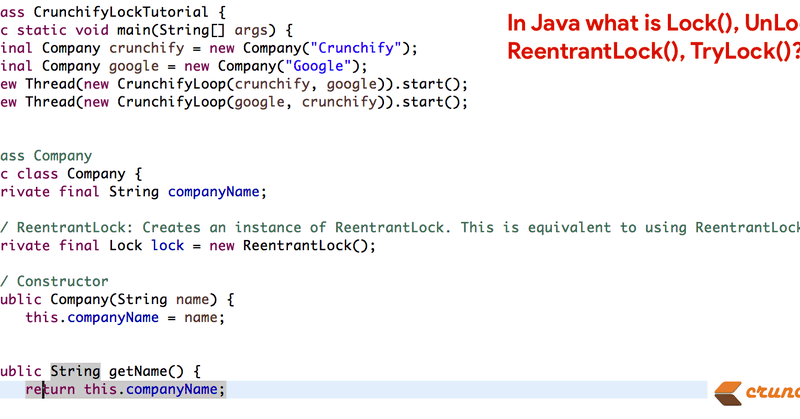This screenshot has height=419, width=800.
Task: Click the highlighted String return type
Action: pos(75,371)
